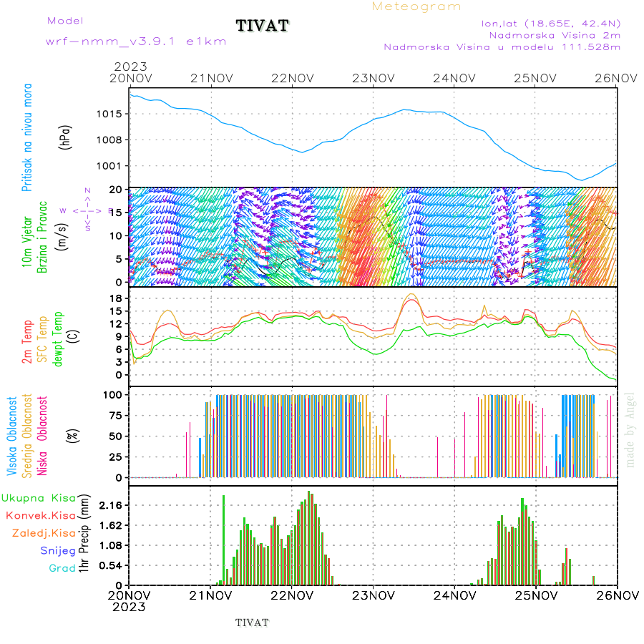The image size is (644, 644).
Task: Click the Pritisak na nivou mora label
Action: coord(26,137)
